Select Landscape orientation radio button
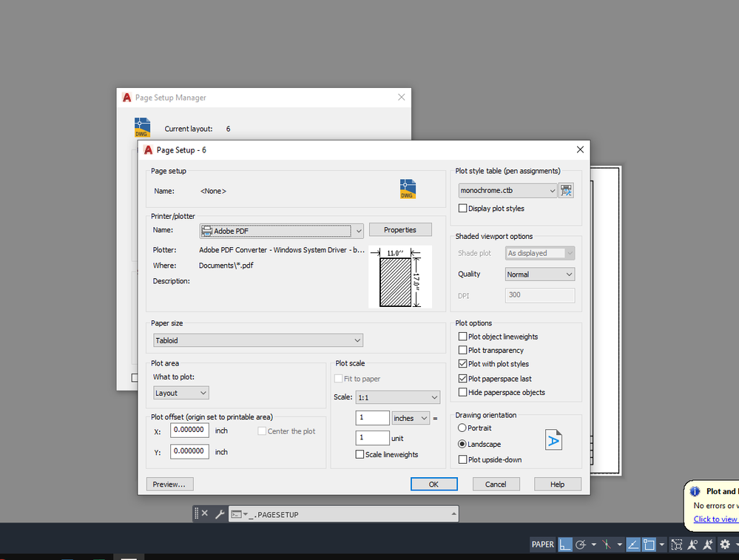This screenshot has width=739, height=560. click(462, 444)
